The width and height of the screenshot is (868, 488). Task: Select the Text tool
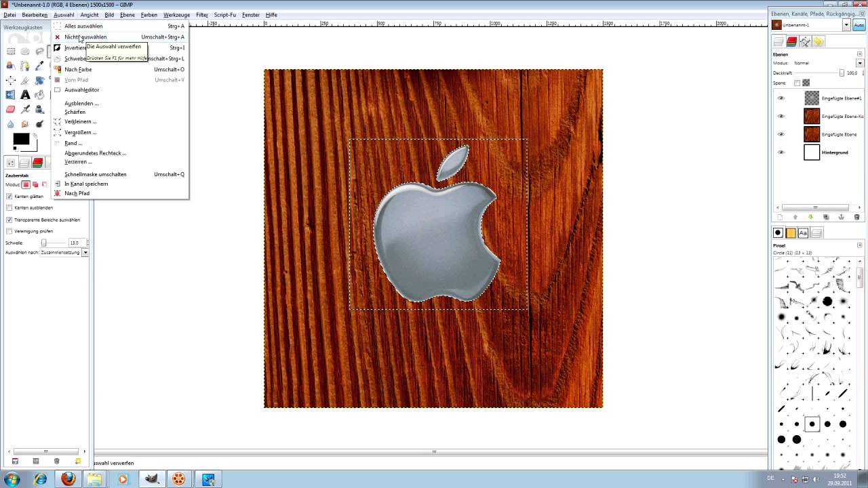click(25, 94)
